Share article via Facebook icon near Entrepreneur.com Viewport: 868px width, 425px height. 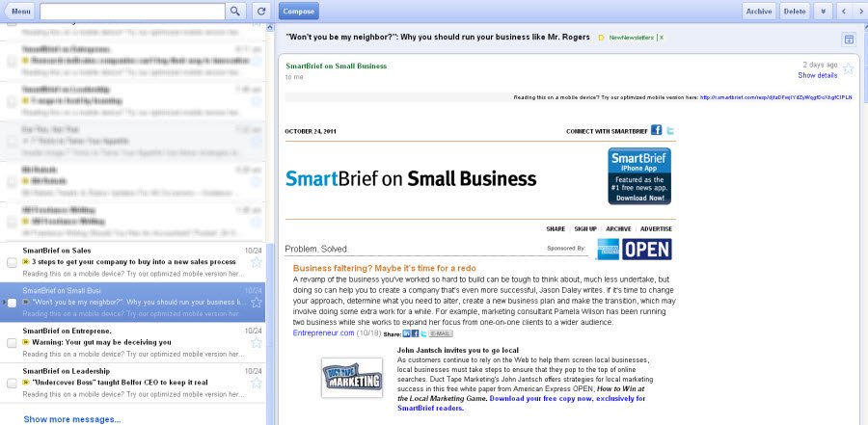(415, 333)
